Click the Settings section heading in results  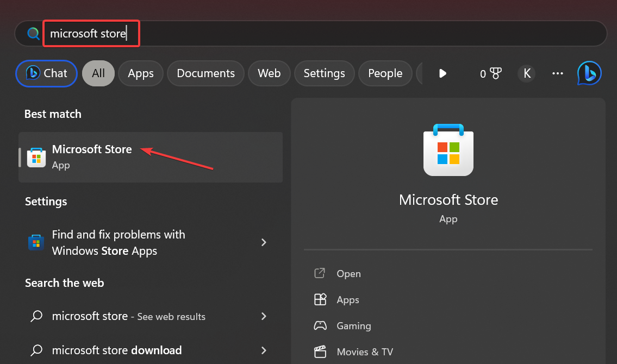click(46, 202)
